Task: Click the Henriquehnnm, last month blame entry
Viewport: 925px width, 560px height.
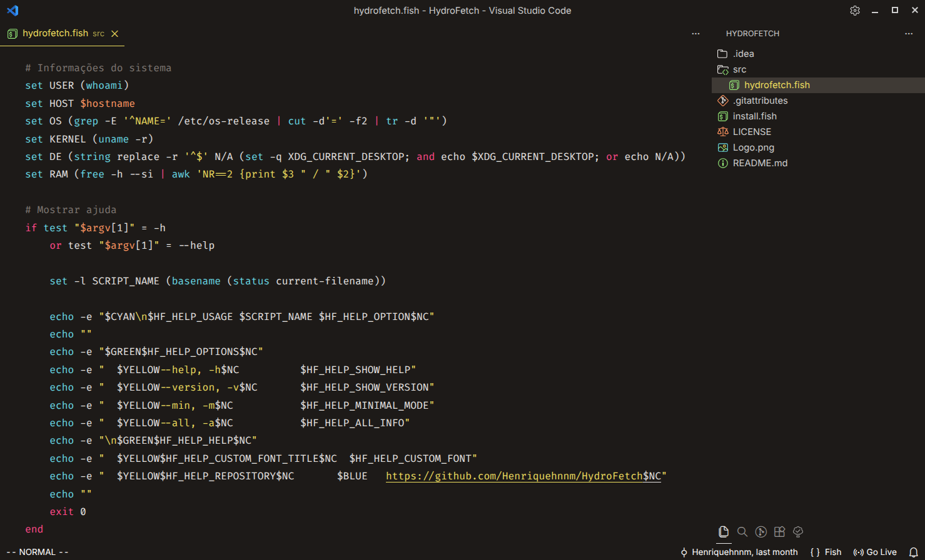Action: 739,552
